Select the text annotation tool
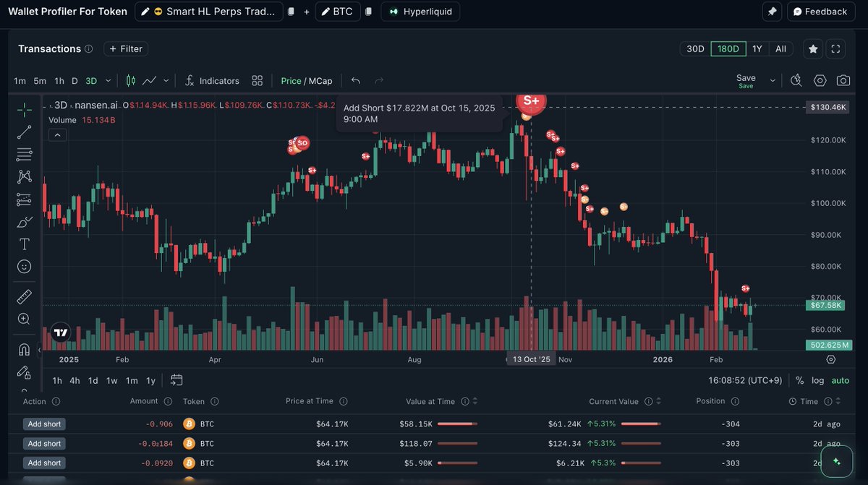 pos(25,244)
